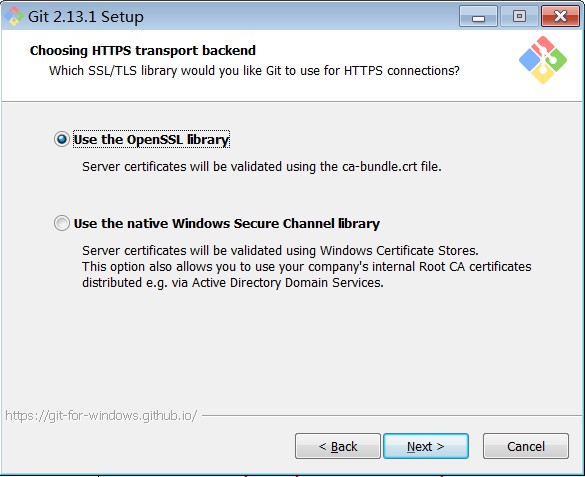Go back with the Back button
Image resolution: width=585 pixels, height=477 pixels.
tap(338, 446)
